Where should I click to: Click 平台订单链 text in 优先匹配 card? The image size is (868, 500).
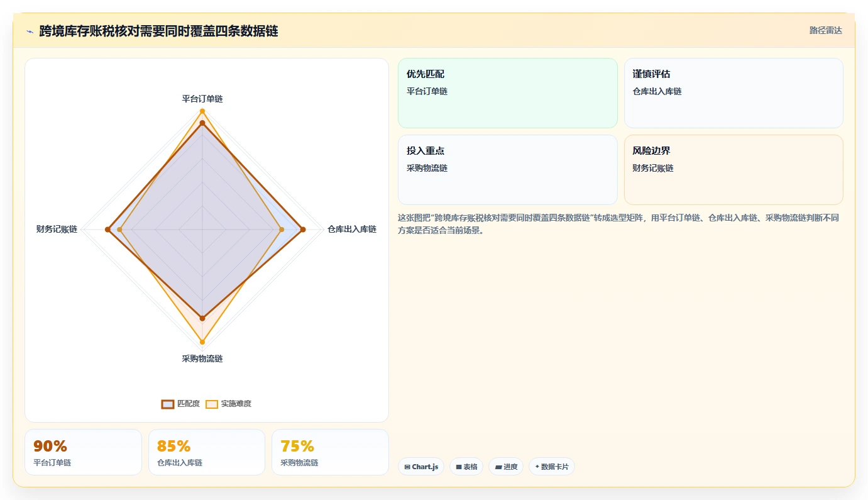coord(427,91)
